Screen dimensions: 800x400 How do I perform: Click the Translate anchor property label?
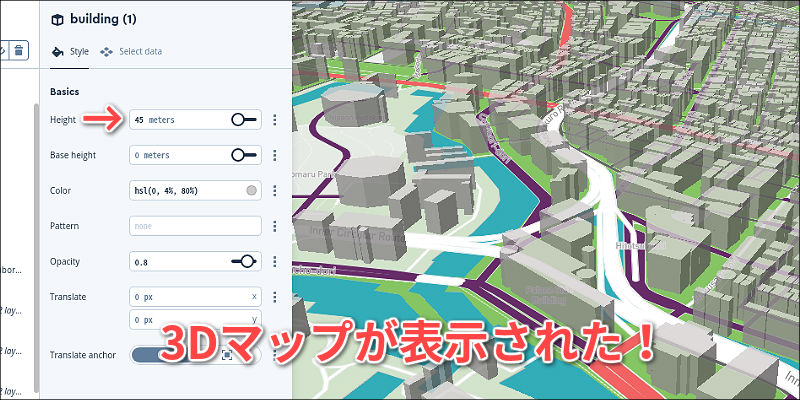83,355
